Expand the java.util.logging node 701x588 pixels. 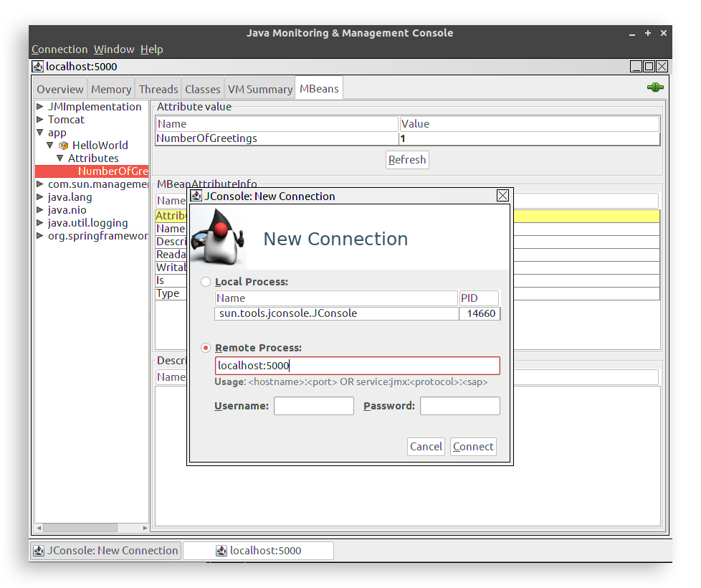tap(40, 223)
